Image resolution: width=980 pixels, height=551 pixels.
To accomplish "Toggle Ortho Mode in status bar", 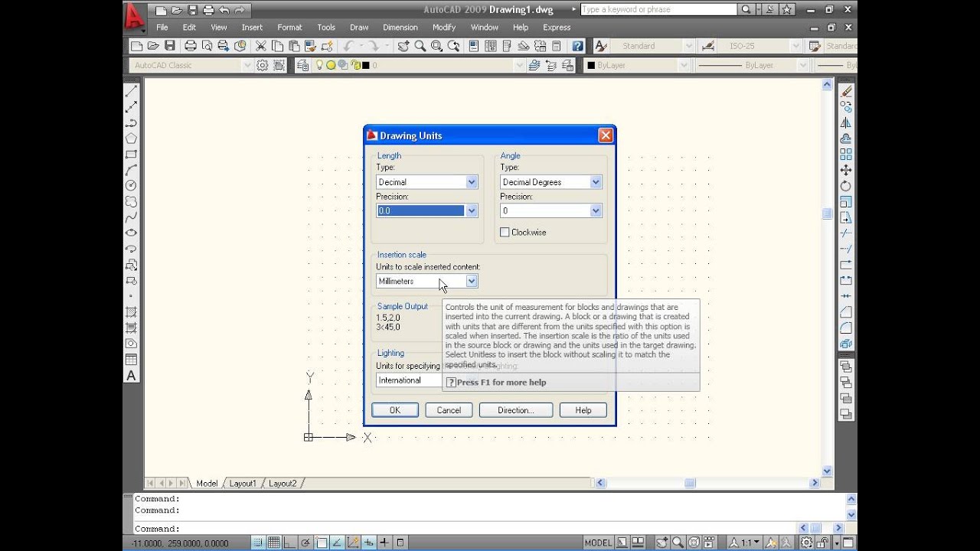I will click(290, 543).
